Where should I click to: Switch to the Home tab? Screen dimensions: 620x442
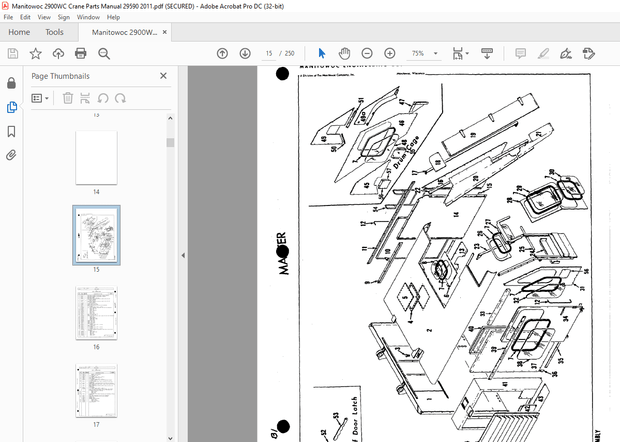19,32
